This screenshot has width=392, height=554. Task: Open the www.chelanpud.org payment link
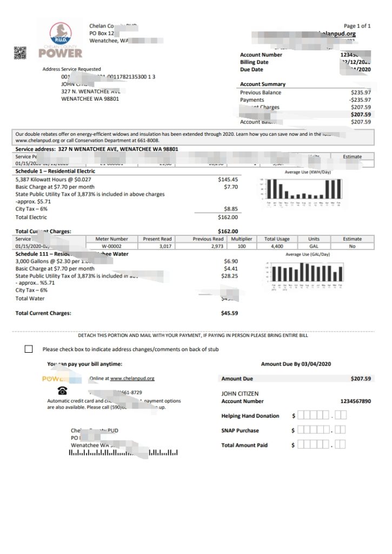click(132, 378)
